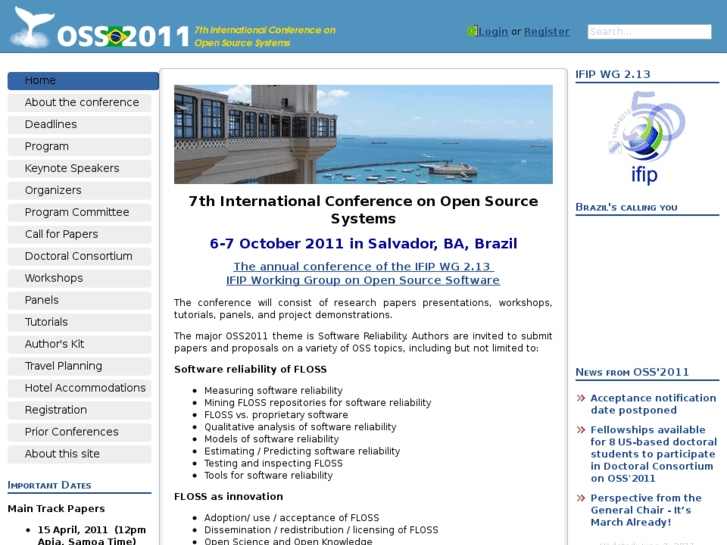Click the IFIP 50th anniversary logo
Image resolution: width=727 pixels, height=545 pixels.
647,138
